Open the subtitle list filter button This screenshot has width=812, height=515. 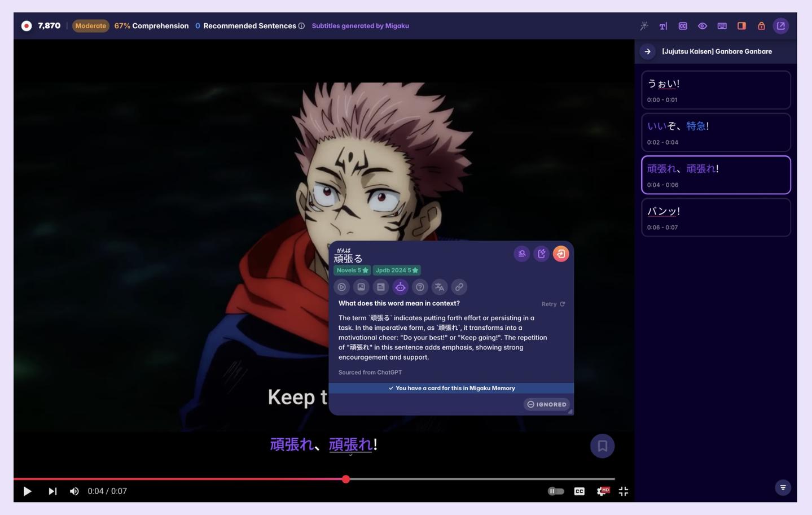pos(783,487)
